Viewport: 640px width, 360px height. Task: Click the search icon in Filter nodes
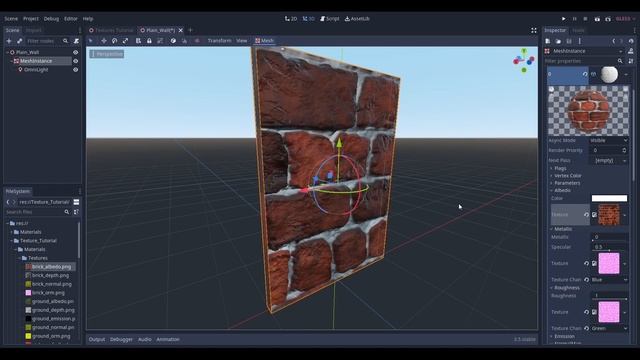tap(65, 41)
